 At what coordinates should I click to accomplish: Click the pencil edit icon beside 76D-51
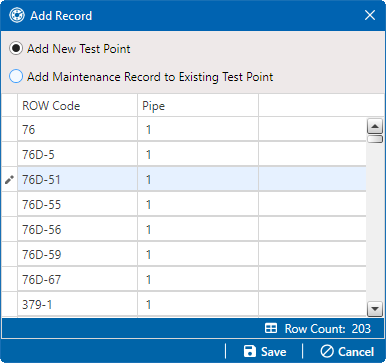click(x=9, y=180)
